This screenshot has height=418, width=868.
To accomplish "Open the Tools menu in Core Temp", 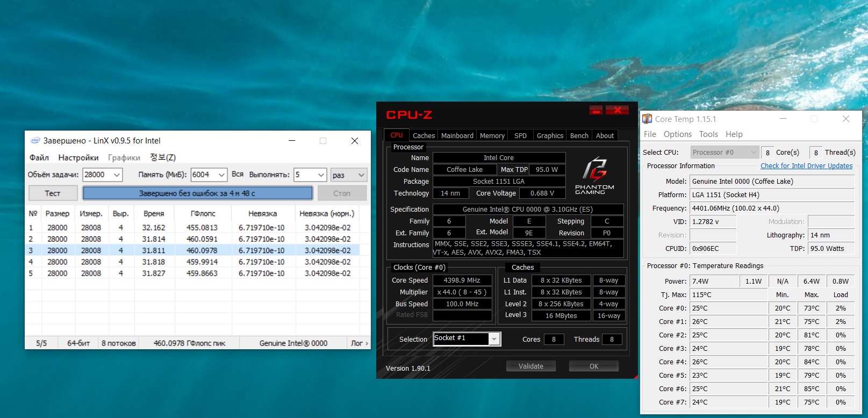I will pyautogui.click(x=708, y=134).
